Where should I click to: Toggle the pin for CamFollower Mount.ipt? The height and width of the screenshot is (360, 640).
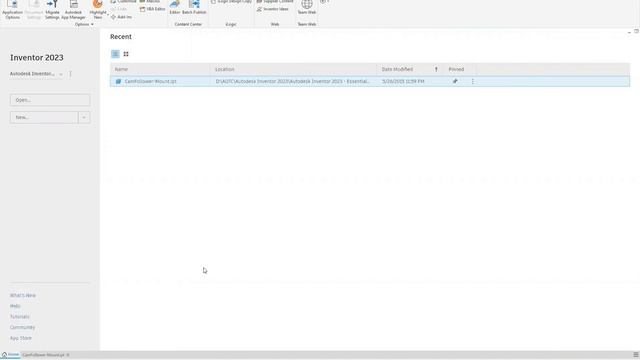pos(455,81)
